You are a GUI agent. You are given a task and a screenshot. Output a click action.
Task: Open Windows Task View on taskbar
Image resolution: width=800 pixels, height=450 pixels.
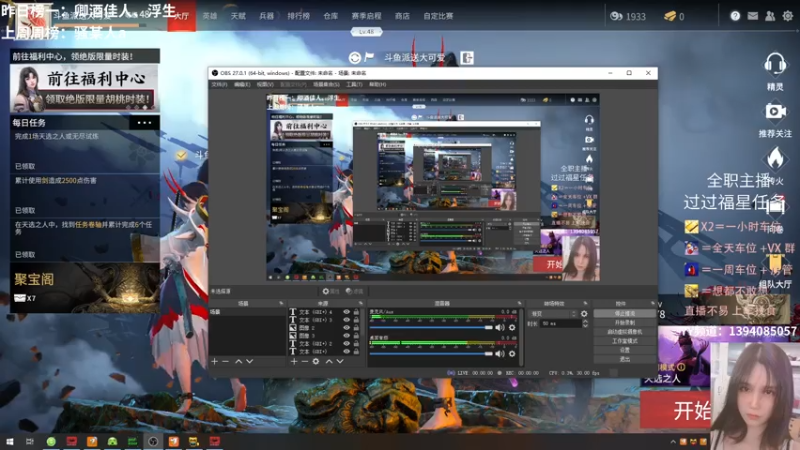30,441
